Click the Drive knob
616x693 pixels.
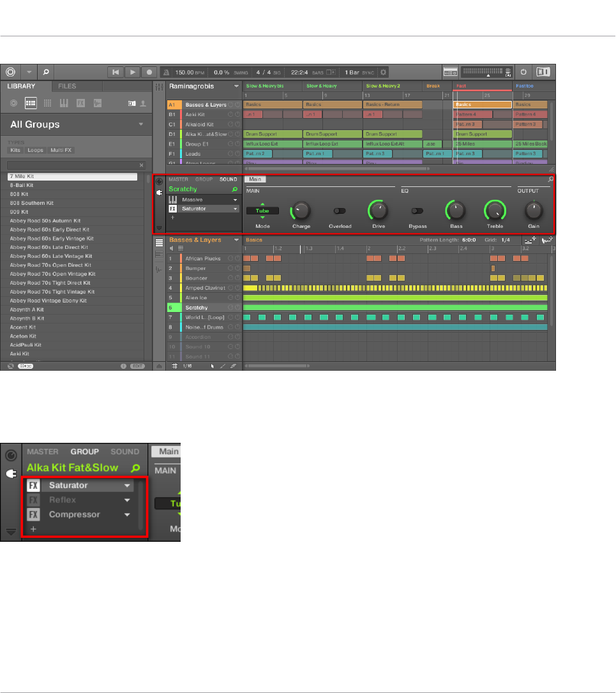[378, 209]
